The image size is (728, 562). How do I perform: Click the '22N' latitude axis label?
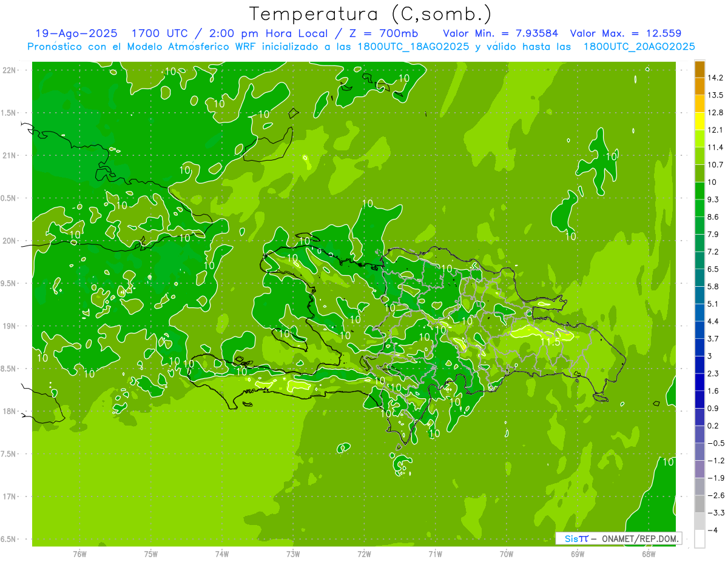10,70
